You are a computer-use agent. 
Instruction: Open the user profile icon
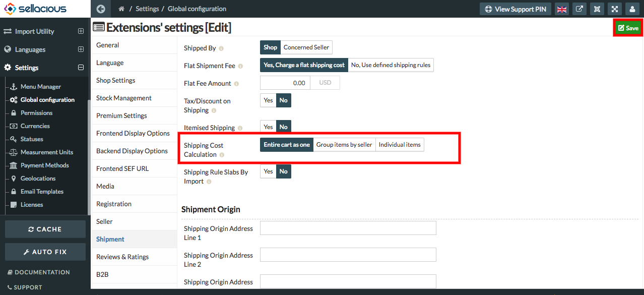coord(632,9)
